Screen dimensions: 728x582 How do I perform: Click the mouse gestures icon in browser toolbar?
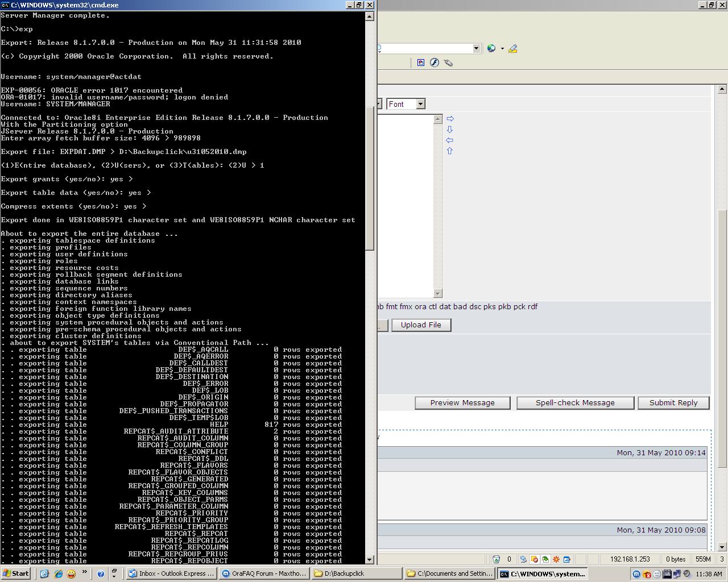[x=448, y=63]
